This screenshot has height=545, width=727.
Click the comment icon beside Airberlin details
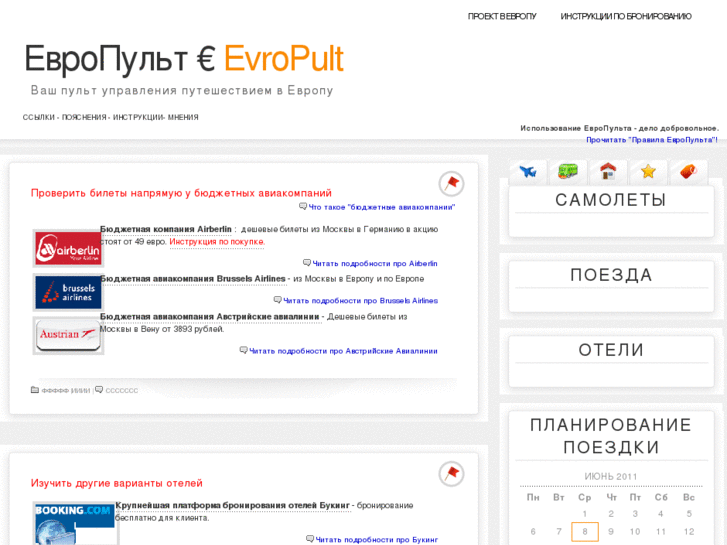306,263
